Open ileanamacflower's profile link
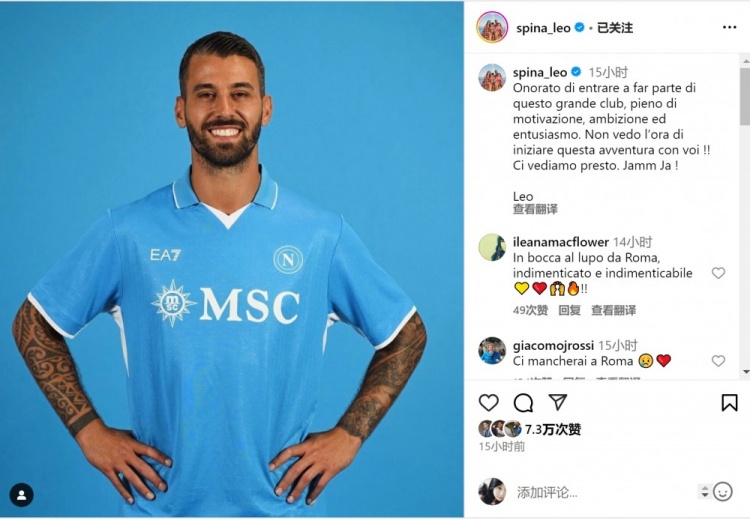This screenshot has width=750, height=520. 561,242
